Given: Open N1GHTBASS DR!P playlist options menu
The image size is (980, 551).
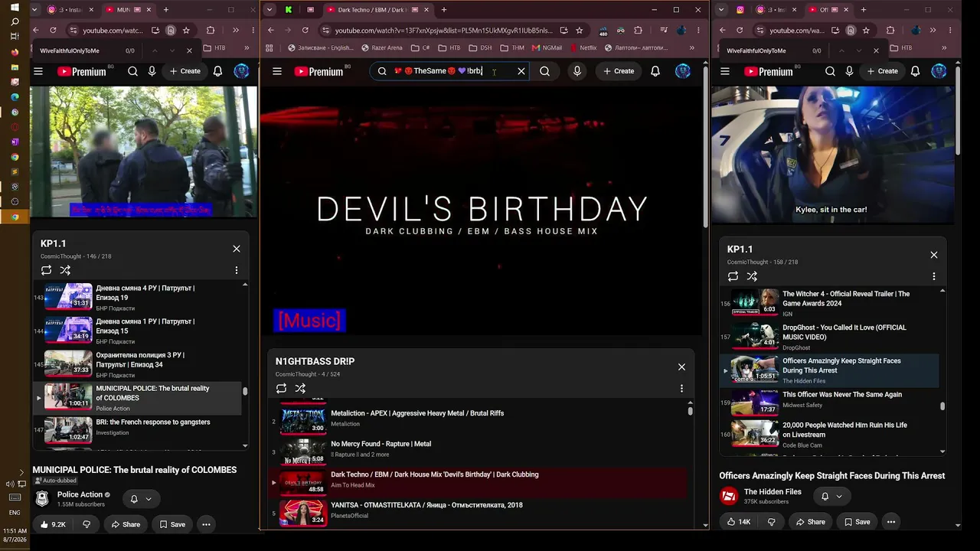Looking at the screenshot, I should [681, 388].
